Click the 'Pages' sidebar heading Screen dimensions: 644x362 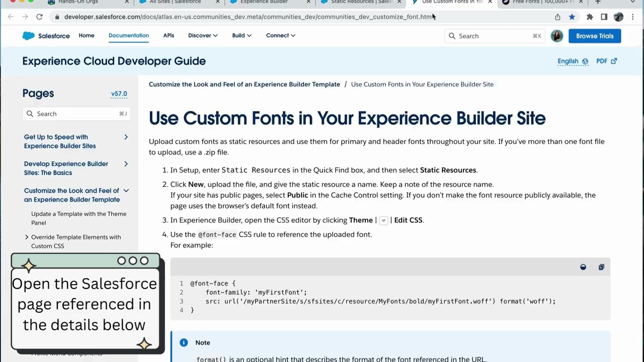pyautogui.click(x=38, y=94)
